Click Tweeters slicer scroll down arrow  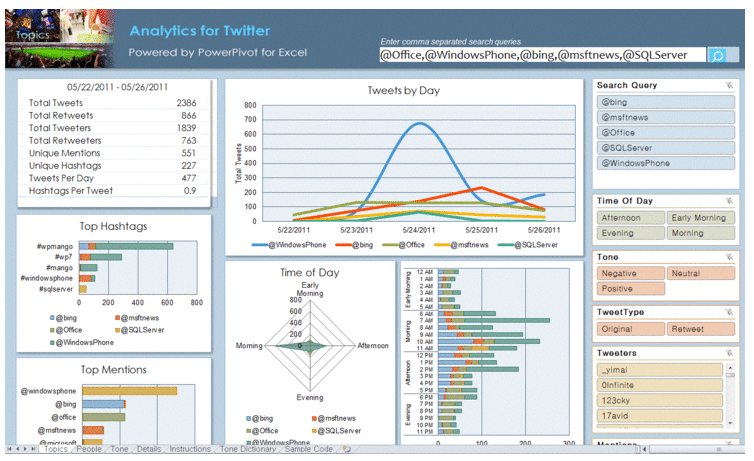click(x=730, y=423)
